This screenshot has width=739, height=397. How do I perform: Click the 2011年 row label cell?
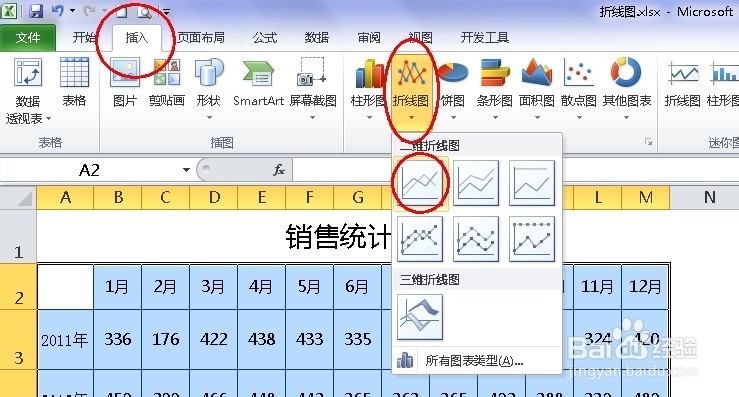click(x=65, y=339)
